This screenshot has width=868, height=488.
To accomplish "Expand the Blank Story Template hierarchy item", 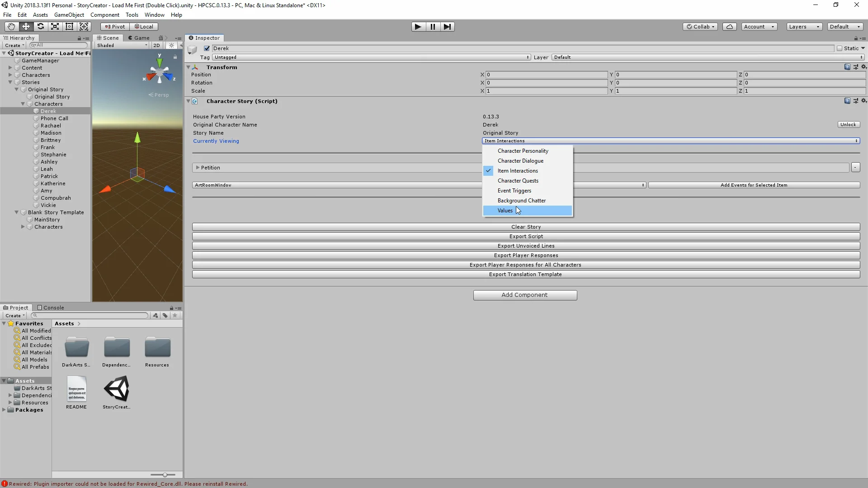I will (17, 212).
